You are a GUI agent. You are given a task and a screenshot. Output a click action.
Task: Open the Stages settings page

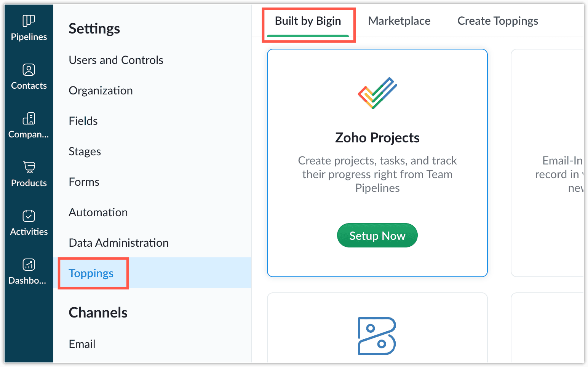85,152
